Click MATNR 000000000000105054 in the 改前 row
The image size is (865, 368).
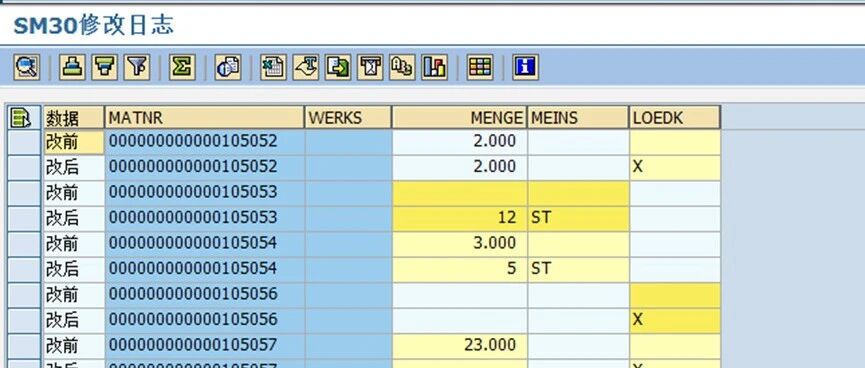(x=204, y=243)
